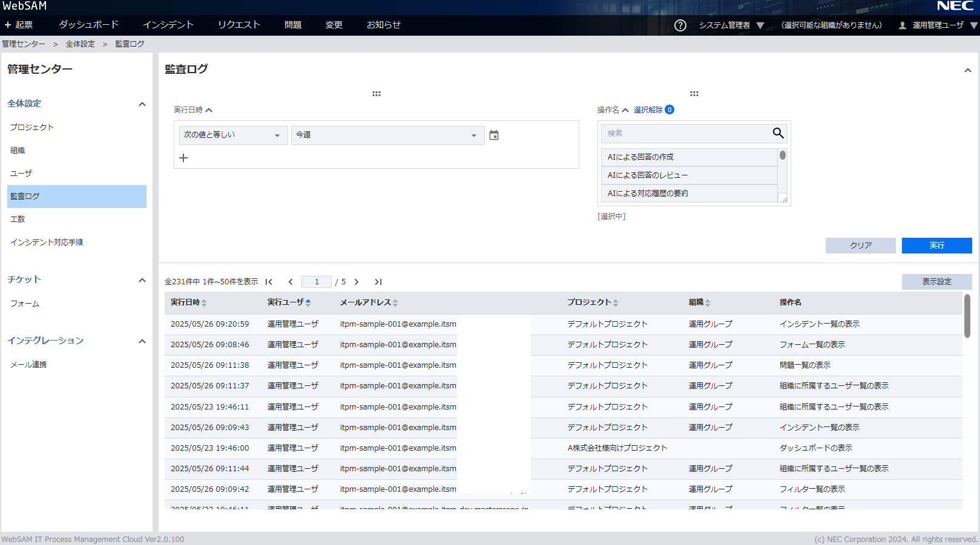980x545 pixels.
Task: Click the help question mark icon
Action: [x=680, y=25]
